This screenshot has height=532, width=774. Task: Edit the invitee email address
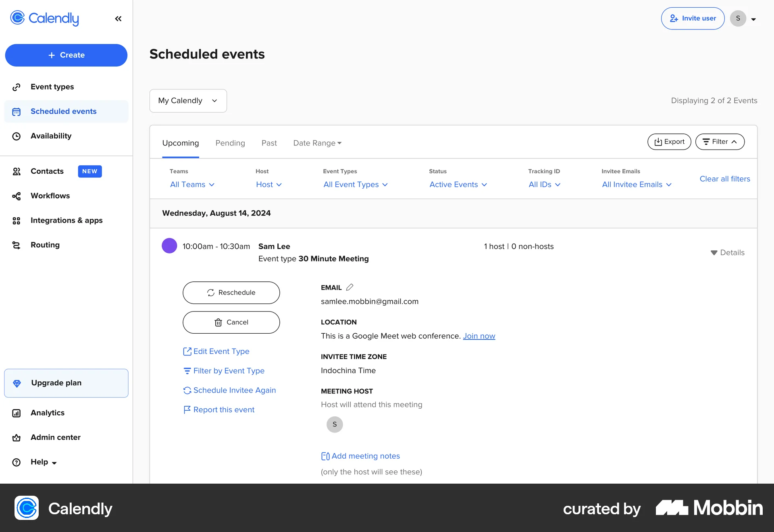(x=350, y=287)
